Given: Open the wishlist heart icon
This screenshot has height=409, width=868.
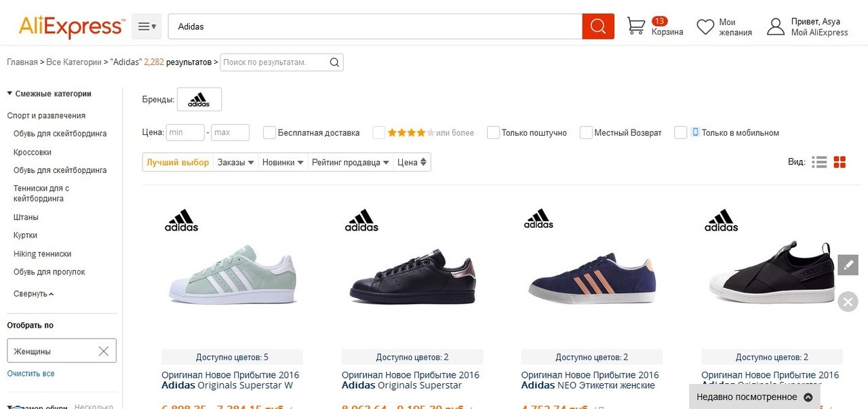Looking at the screenshot, I should tap(706, 27).
